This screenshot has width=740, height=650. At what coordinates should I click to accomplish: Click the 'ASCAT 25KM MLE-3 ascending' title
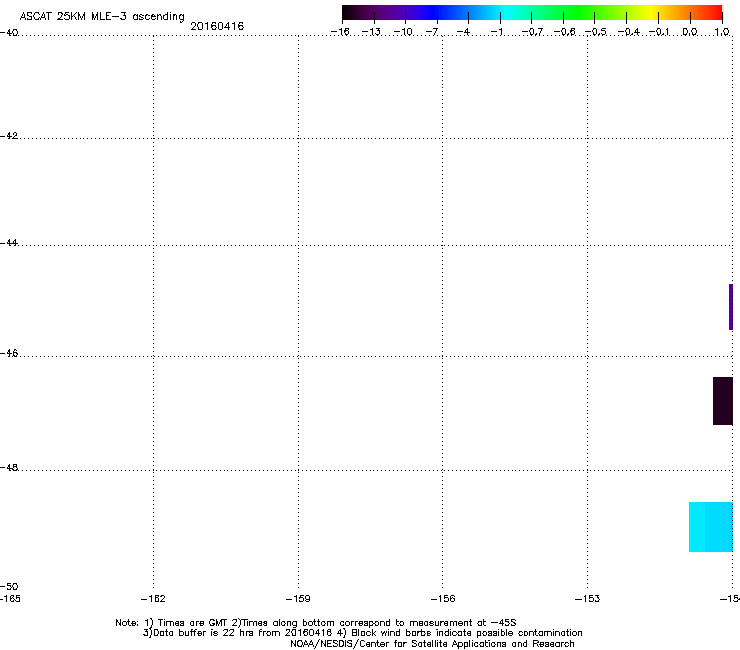tap(102, 17)
